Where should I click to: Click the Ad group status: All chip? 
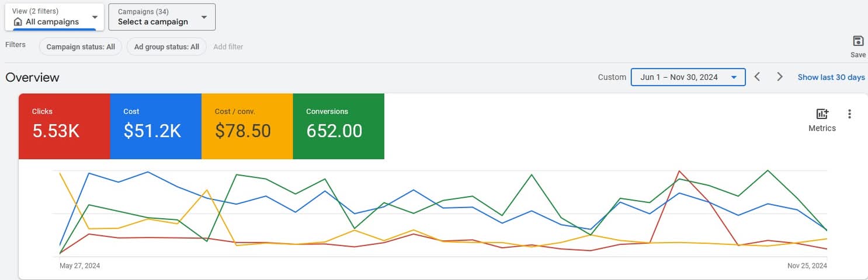[166, 47]
